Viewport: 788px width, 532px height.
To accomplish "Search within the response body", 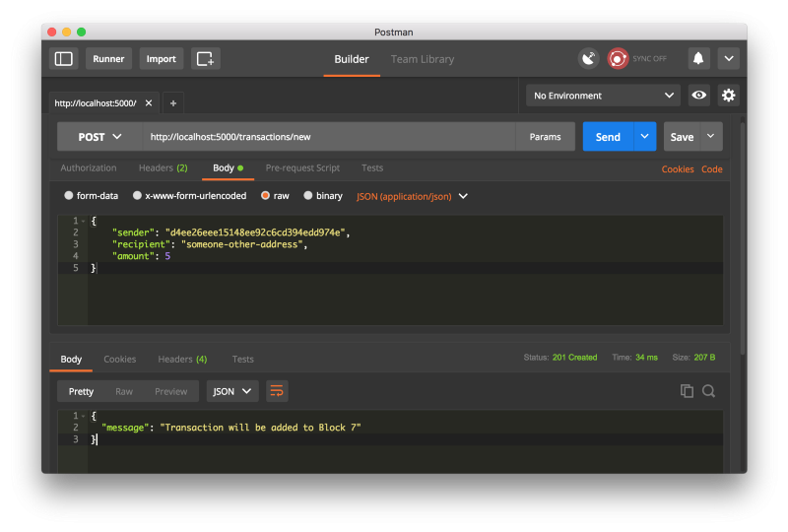I will [708, 391].
